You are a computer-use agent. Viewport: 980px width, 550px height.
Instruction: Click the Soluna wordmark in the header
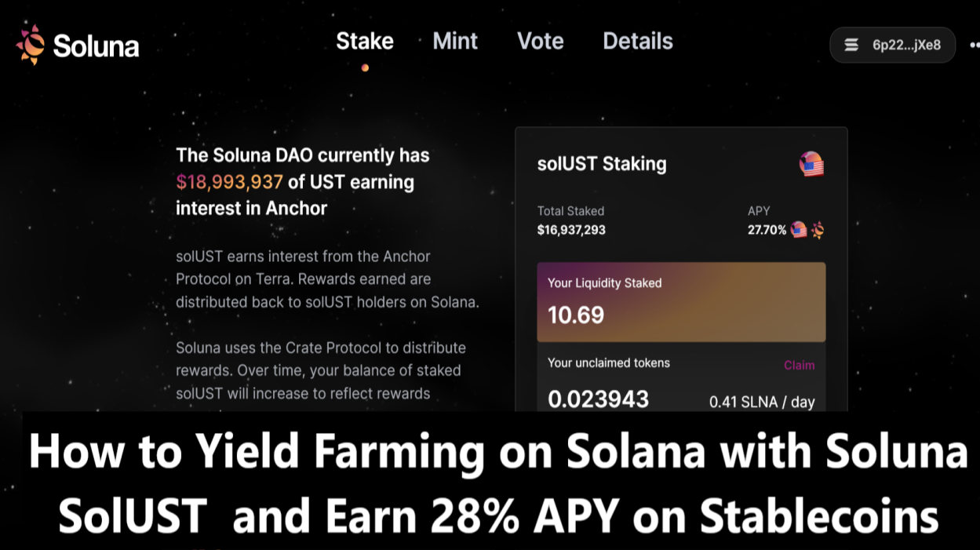96,46
